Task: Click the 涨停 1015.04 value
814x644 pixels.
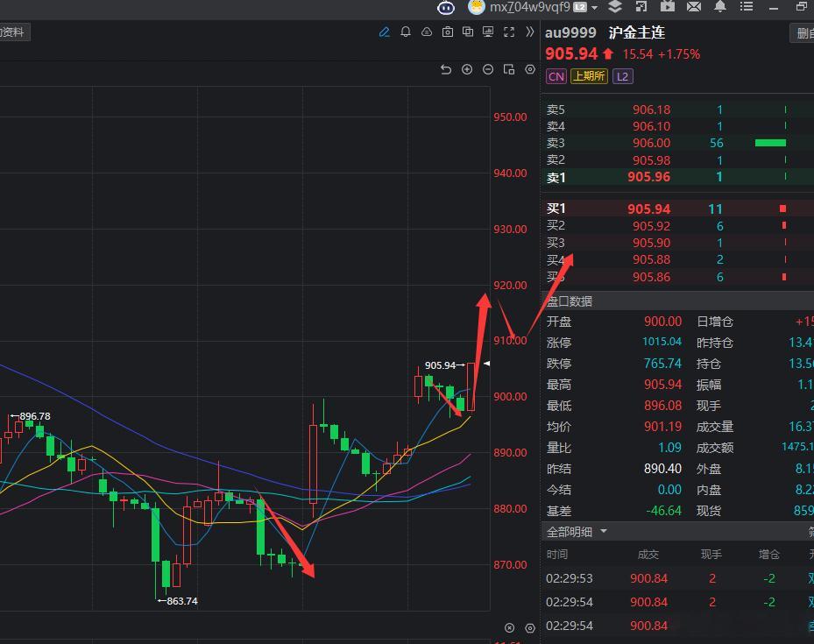Action: 662,342
